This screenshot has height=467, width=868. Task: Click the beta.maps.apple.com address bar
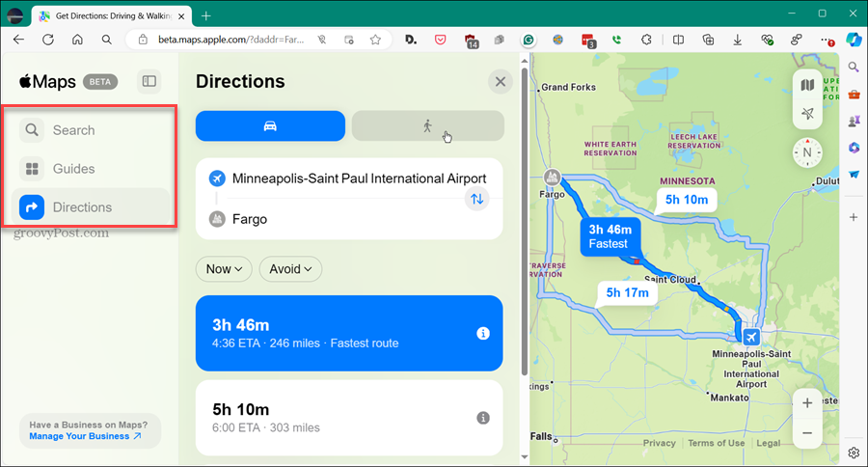pos(231,40)
